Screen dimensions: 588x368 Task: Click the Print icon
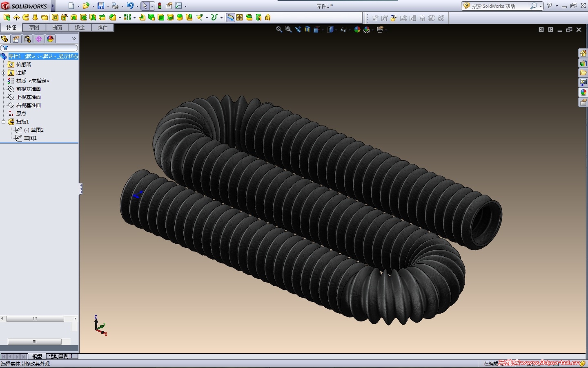(115, 6)
